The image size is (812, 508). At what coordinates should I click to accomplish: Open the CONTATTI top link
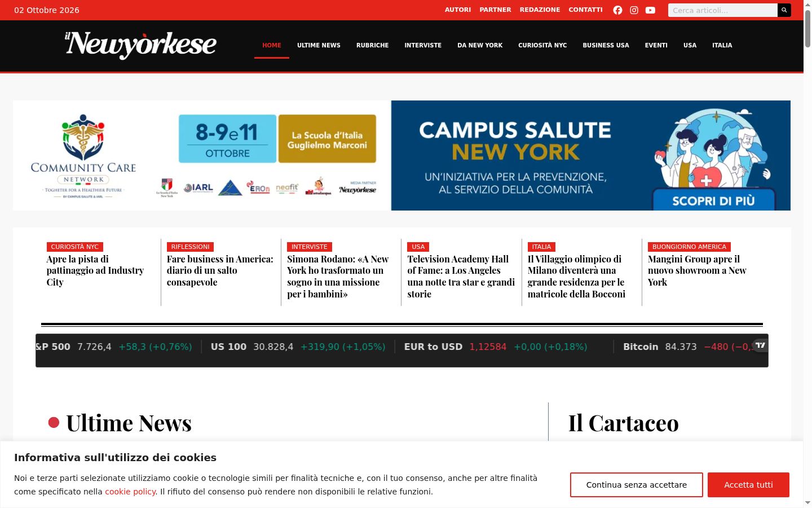(x=585, y=10)
